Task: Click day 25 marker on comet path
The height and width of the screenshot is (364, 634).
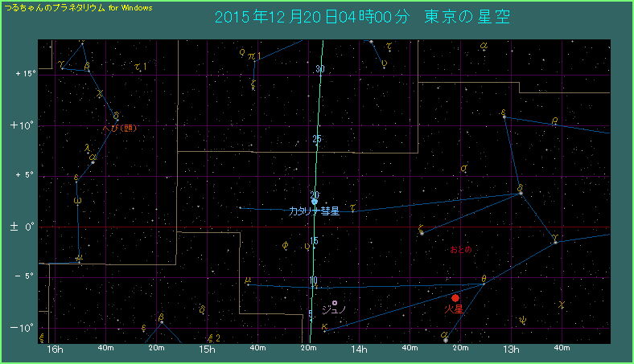Action: (x=317, y=140)
